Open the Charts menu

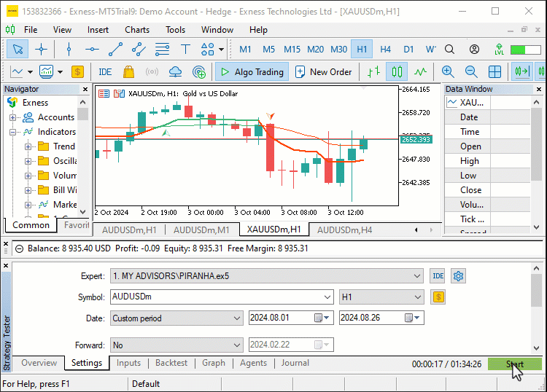point(137,30)
